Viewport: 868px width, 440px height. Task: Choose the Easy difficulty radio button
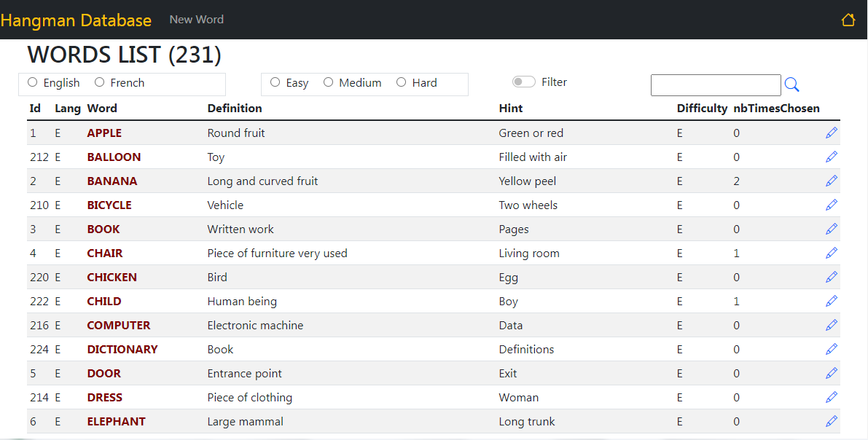[x=275, y=82]
